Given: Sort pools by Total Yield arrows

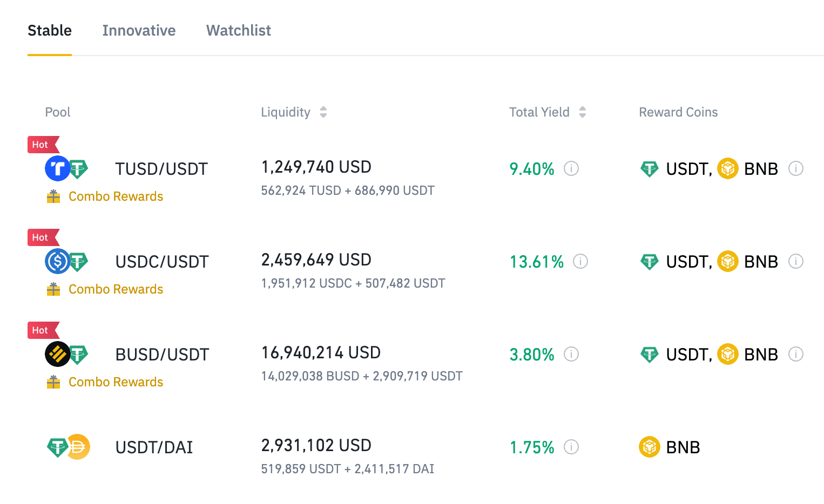Looking at the screenshot, I should (x=582, y=112).
